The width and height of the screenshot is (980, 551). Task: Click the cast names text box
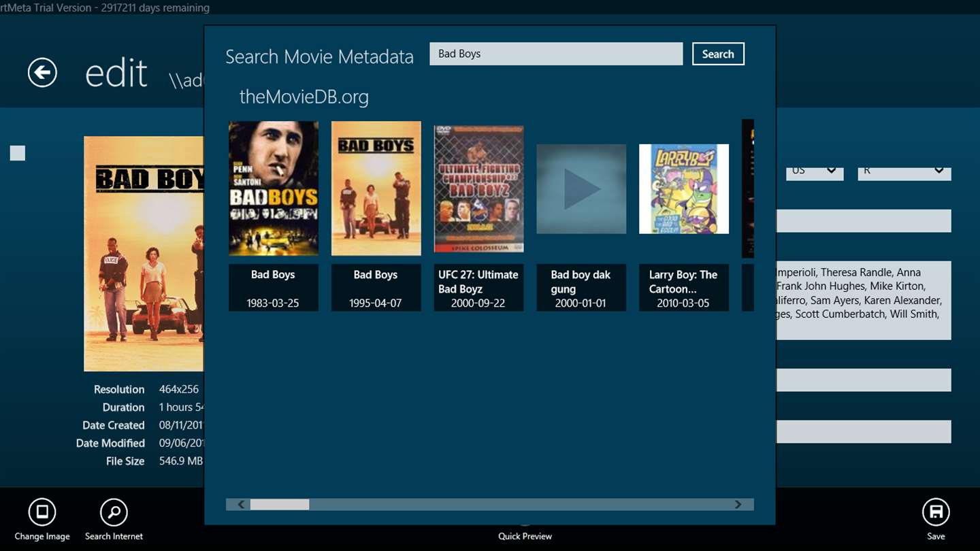coord(863,300)
